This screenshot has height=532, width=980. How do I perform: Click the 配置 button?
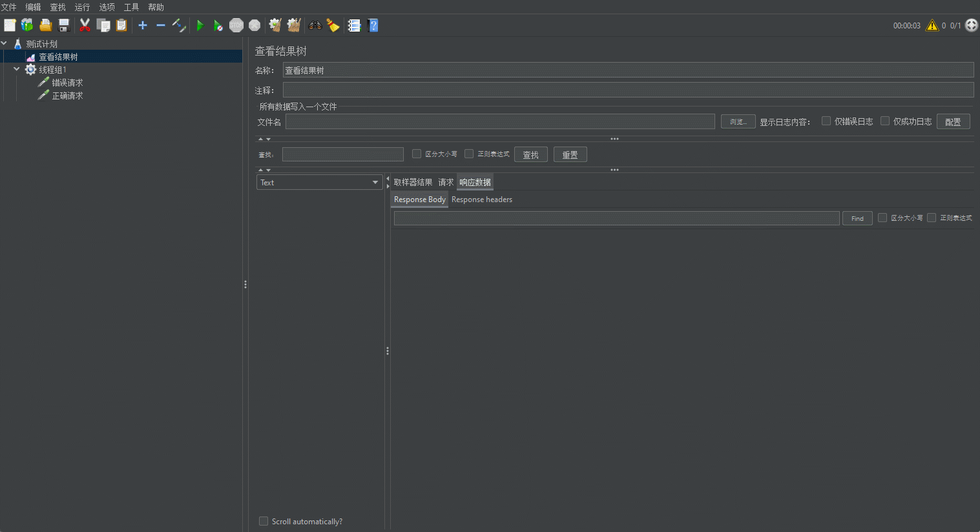953,122
